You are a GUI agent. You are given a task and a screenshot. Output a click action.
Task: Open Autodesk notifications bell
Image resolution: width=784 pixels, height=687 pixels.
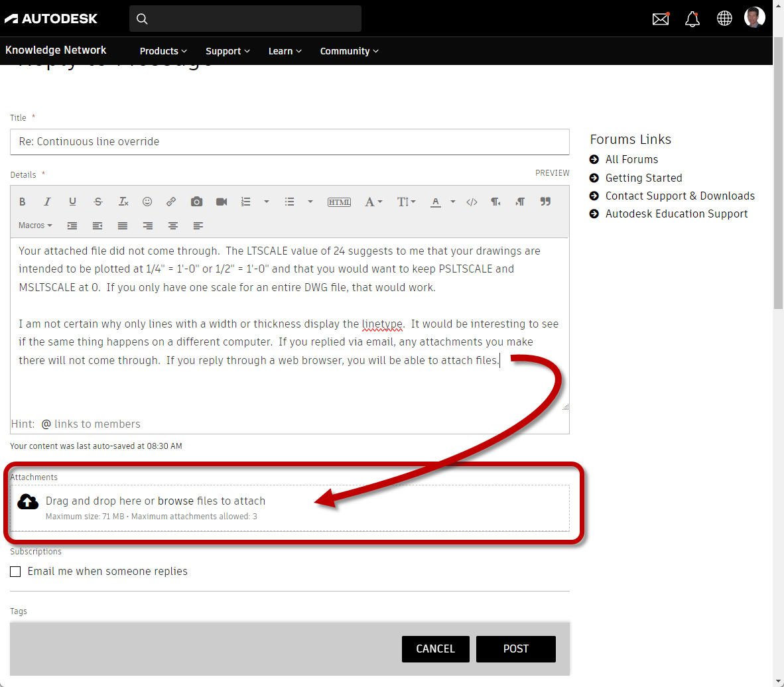(692, 18)
